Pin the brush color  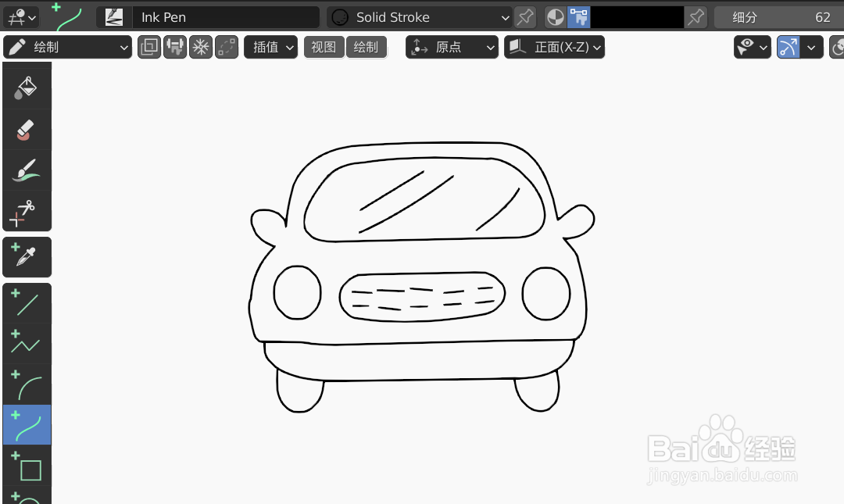[696, 17]
